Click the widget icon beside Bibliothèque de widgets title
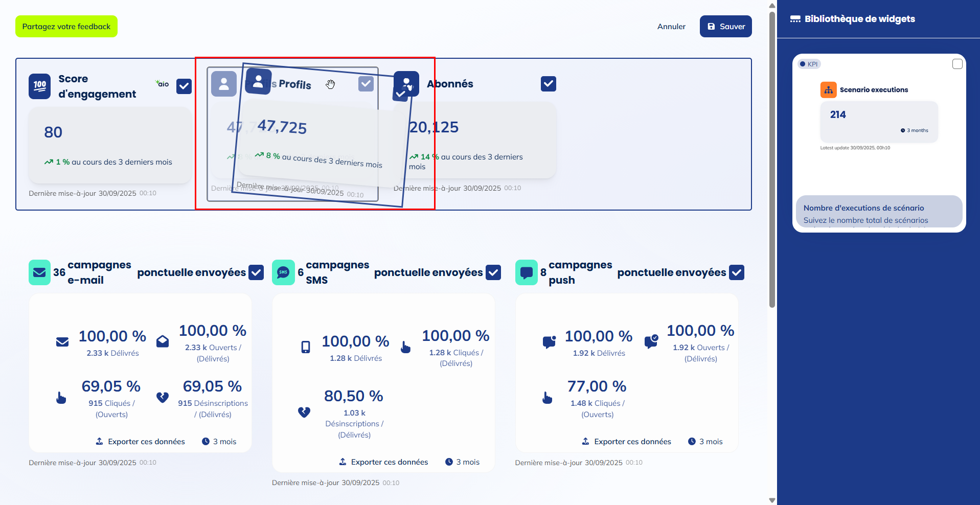Screen dimensions: 980x505 point(795,18)
